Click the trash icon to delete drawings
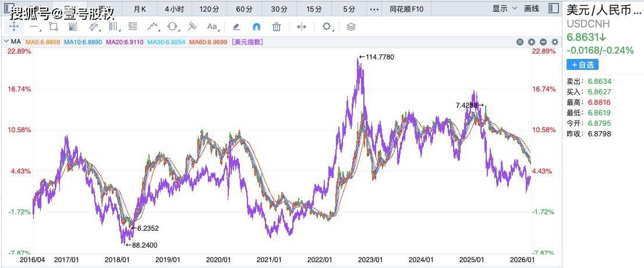Screen dimensions: 644x268 coord(277,26)
